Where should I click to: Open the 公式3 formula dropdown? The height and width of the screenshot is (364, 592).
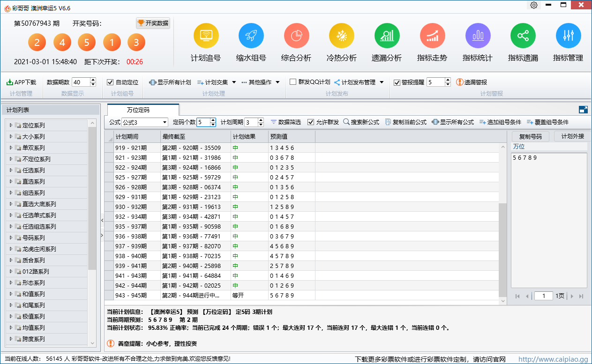(x=165, y=122)
